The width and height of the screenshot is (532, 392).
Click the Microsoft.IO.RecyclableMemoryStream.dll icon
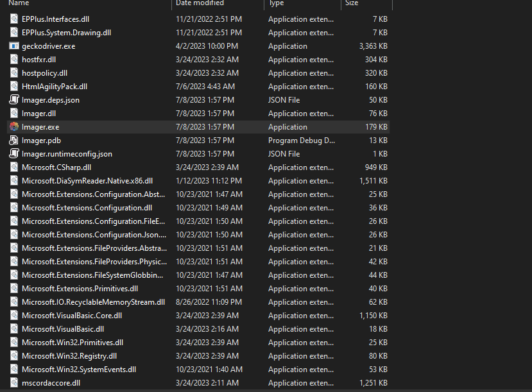tap(14, 302)
